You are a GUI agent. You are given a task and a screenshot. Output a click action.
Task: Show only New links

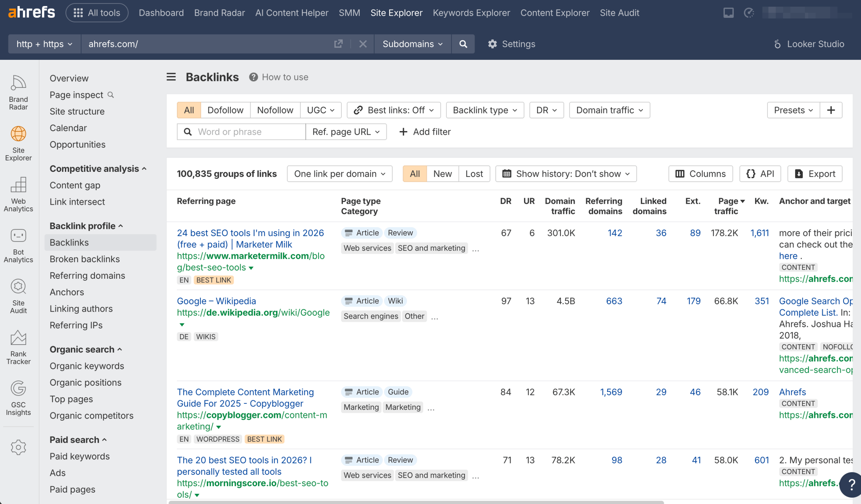443,173
